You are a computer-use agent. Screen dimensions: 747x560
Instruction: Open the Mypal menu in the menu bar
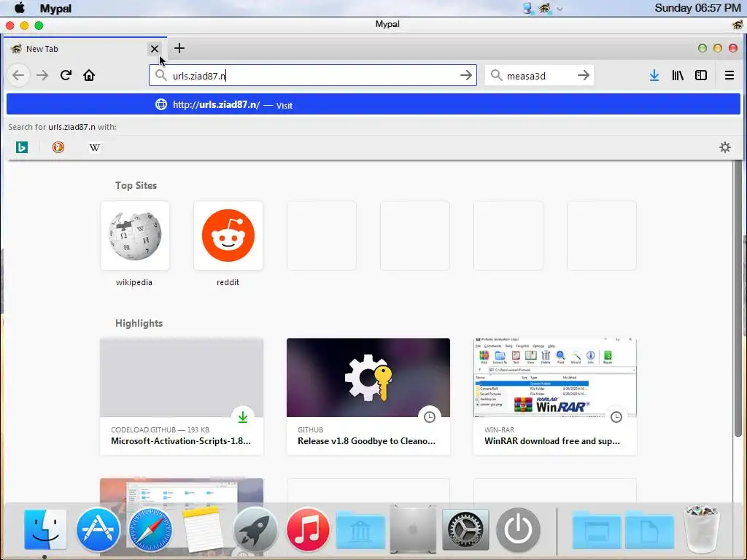pos(55,8)
